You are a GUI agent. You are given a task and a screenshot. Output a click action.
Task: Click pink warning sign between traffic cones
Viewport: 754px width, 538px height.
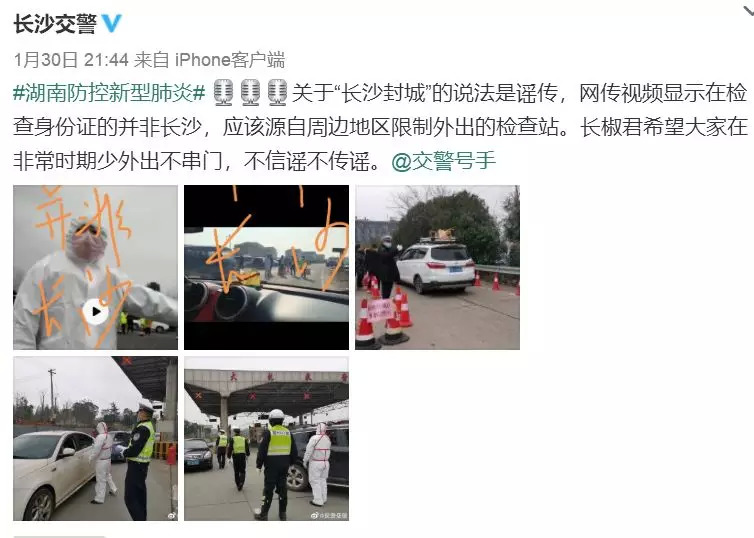pyautogui.click(x=380, y=311)
